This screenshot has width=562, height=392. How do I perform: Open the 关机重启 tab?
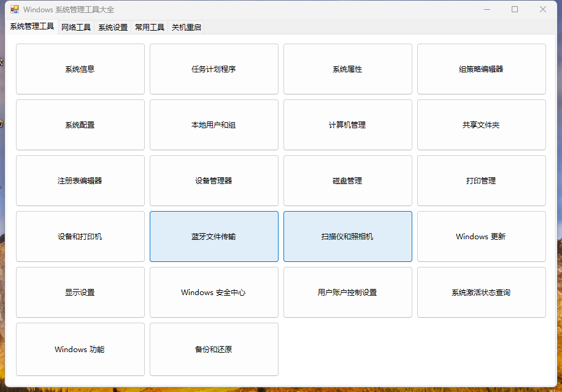(187, 28)
